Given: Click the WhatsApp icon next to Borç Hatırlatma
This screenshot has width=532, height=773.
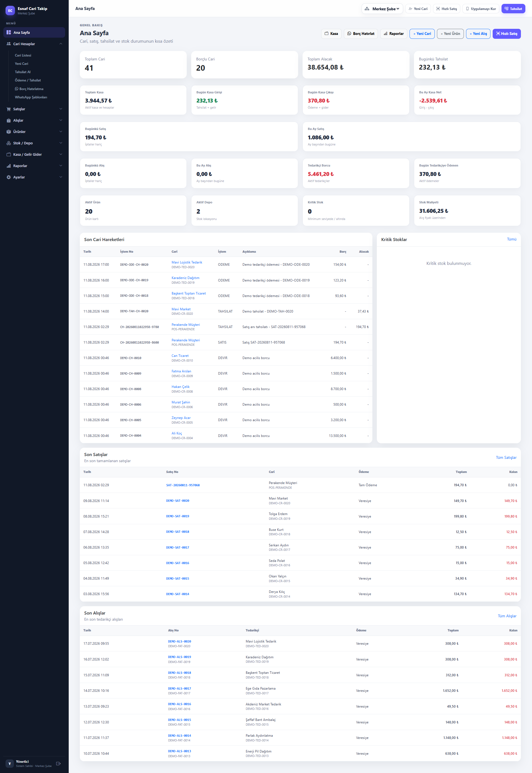Looking at the screenshot, I should point(17,89).
